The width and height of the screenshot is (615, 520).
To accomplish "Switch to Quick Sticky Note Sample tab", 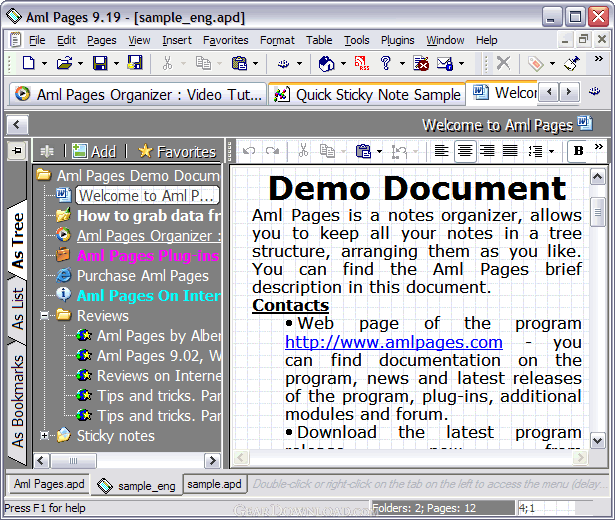I will coord(367,95).
